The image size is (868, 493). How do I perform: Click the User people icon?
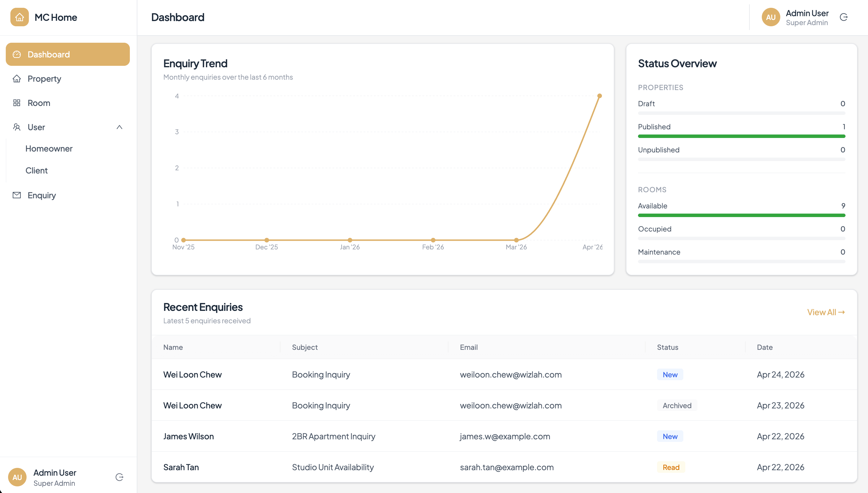coord(16,127)
